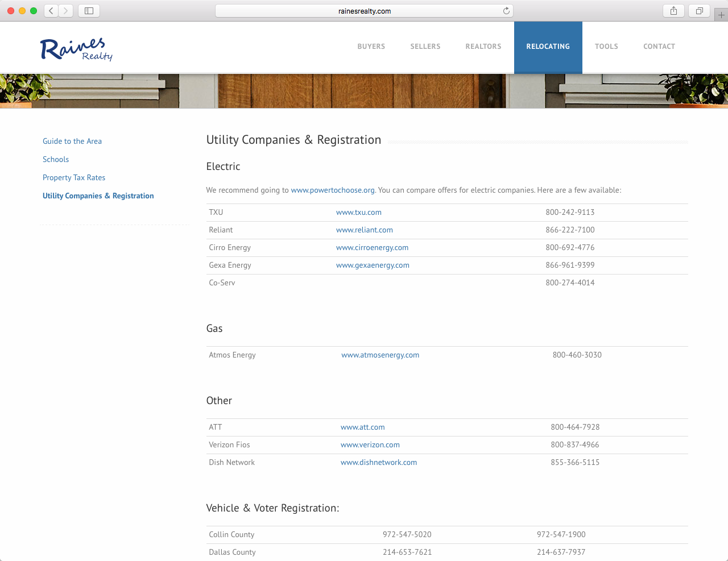This screenshot has width=728, height=561.
Task: Open Property Tax Rates link
Action: (x=74, y=177)
